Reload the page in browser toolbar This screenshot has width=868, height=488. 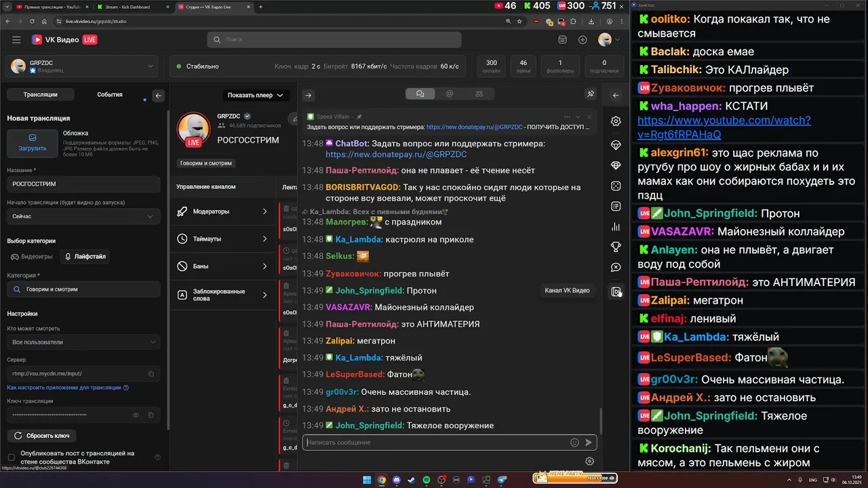[x=33, y=21]
